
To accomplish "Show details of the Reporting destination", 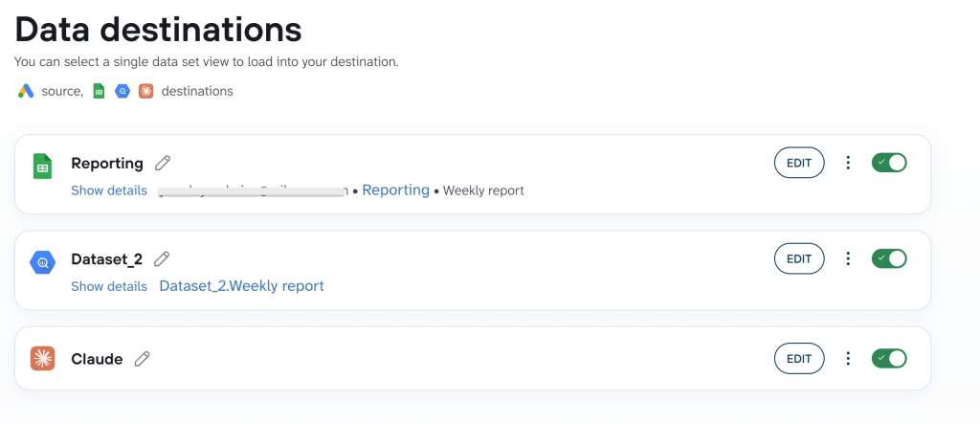I will pyautogui.click(x=109, y=190).
